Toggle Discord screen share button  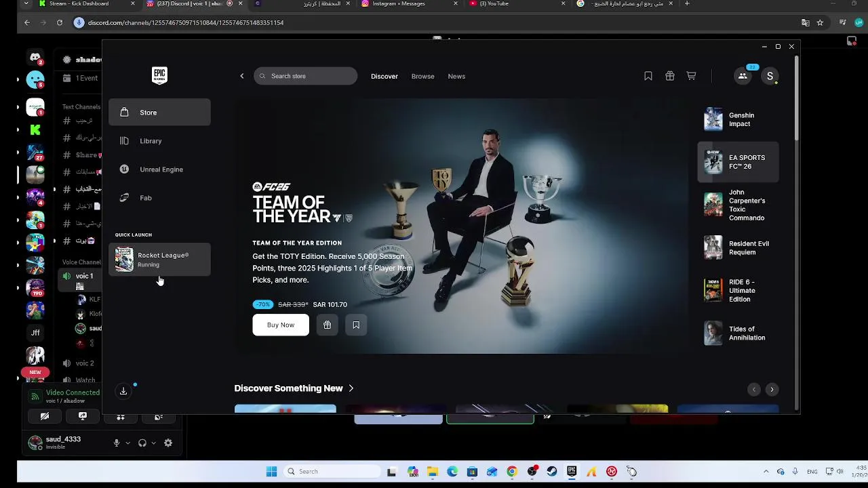pyautogui.click(x=83, y=416)
